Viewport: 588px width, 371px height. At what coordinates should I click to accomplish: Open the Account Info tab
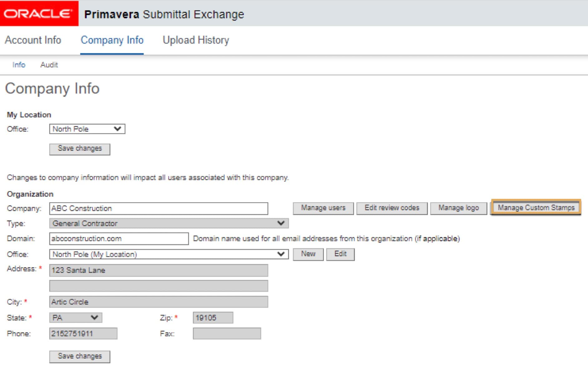[33, 40]
